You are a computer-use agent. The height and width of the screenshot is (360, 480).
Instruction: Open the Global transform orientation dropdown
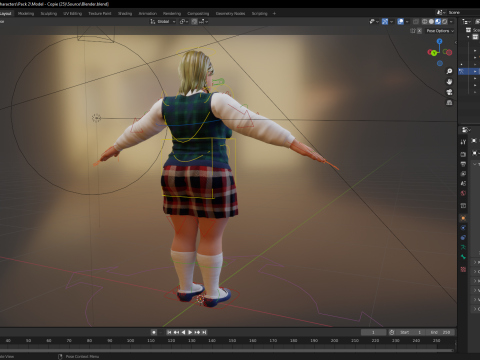163,22
